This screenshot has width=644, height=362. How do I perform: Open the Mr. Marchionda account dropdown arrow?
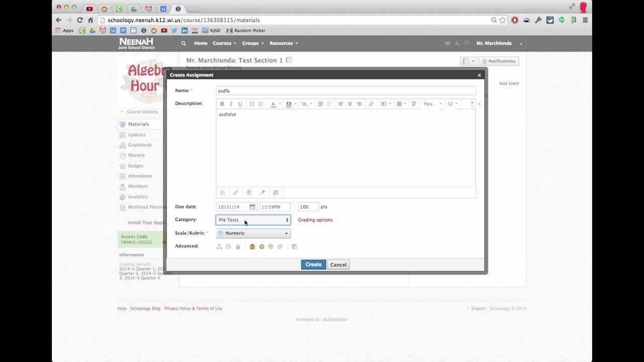pos(521,44)
